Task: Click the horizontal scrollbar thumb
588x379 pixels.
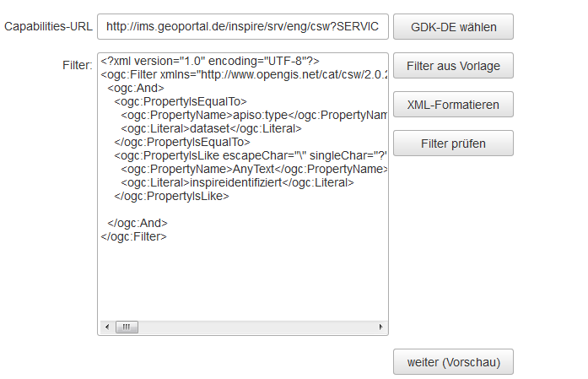Action: 127,327
